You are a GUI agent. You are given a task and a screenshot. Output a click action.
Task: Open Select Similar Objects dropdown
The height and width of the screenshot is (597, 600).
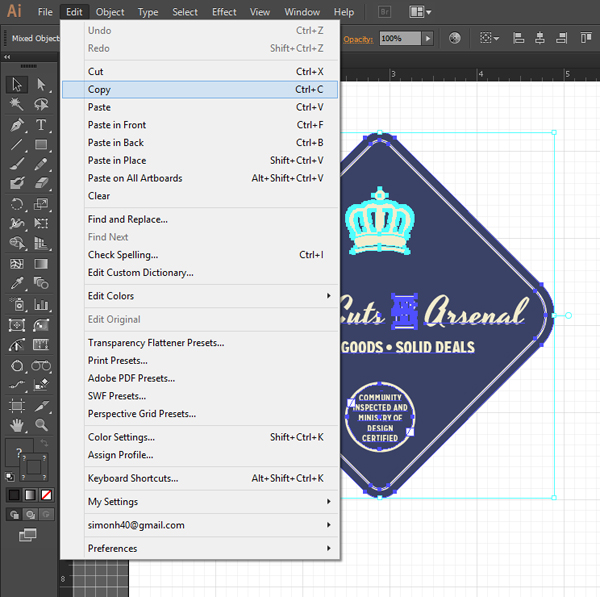tap(489, 38)
